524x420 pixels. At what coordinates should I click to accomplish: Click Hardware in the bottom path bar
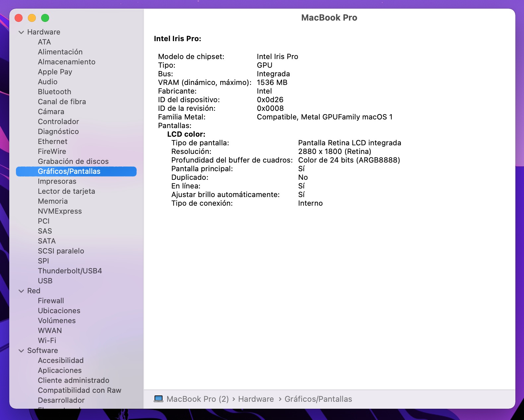256,399
